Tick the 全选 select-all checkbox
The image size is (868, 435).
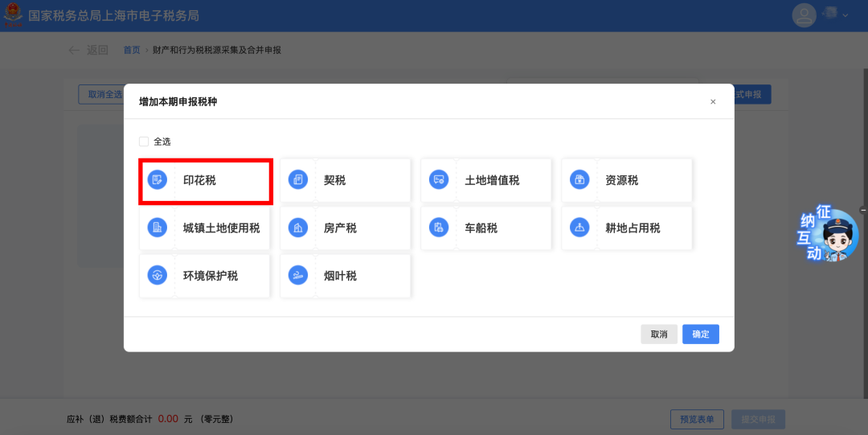(x=144, y=142)
